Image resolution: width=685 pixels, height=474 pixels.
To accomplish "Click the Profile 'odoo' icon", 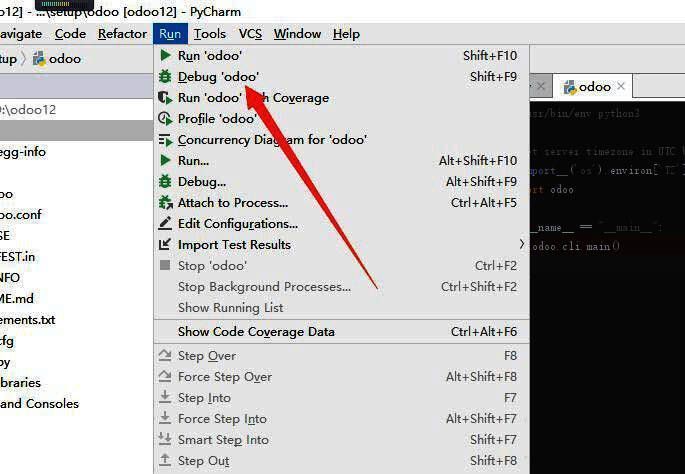I will point(166,119).
